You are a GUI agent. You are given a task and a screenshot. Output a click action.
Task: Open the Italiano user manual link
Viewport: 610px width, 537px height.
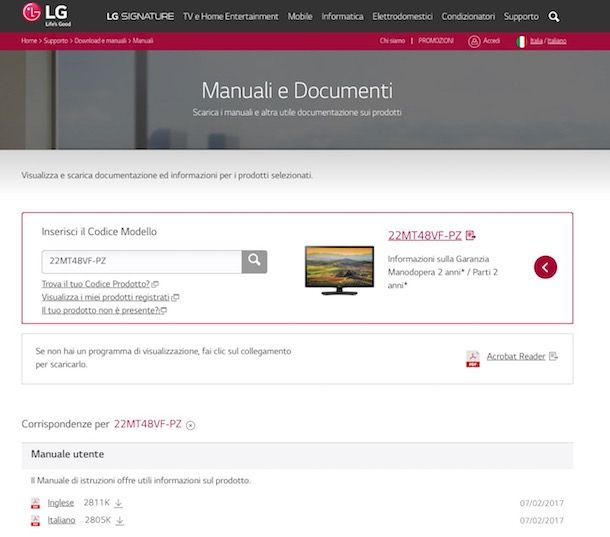pos(61,520)
